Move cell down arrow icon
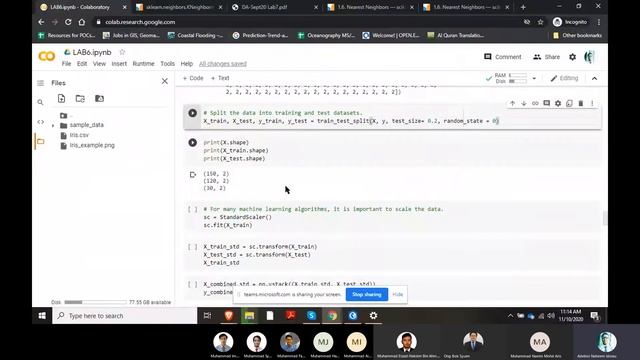The width and height of the screenshot is (640, 360). [524, 103]
